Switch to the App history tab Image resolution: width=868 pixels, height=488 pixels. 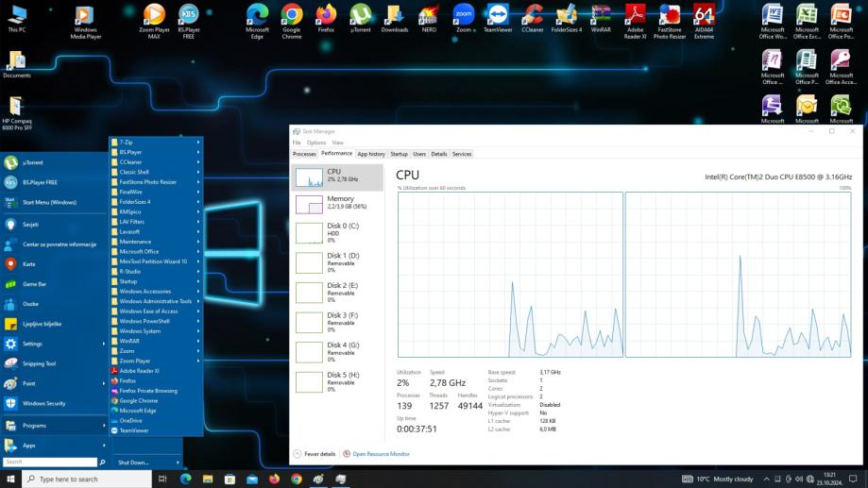pyautogui.click(x=371, y=155)
